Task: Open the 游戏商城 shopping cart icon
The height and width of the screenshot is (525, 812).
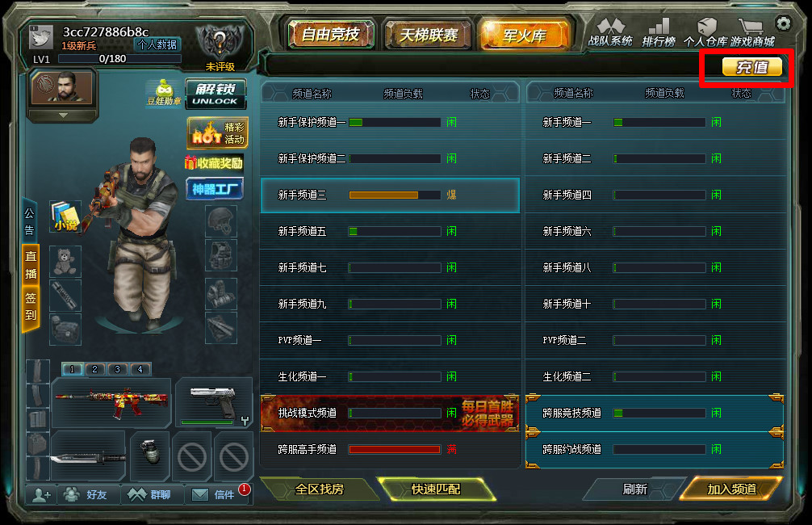Action: [x=752, y=32]
